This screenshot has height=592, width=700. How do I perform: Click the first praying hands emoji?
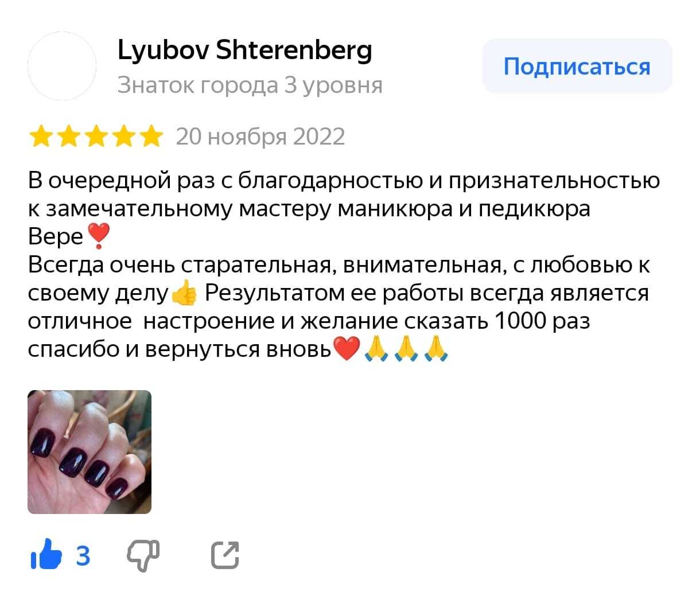coord(377,349)
